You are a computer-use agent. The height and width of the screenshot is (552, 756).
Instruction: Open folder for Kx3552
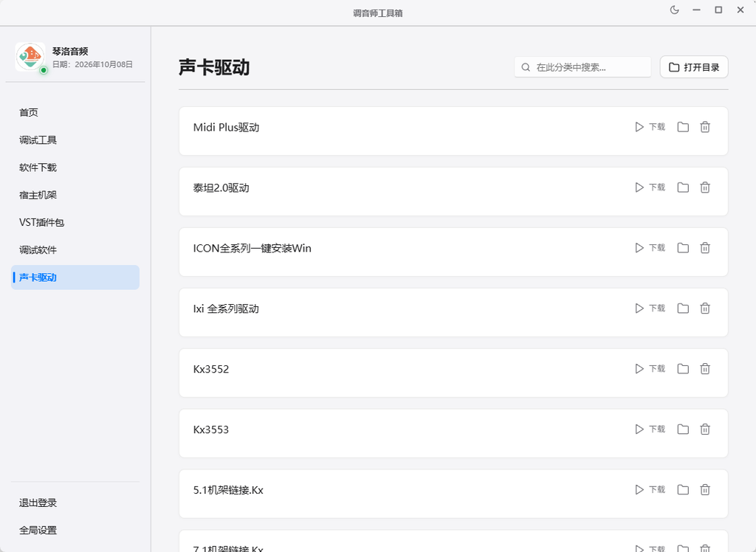[683, 369]
